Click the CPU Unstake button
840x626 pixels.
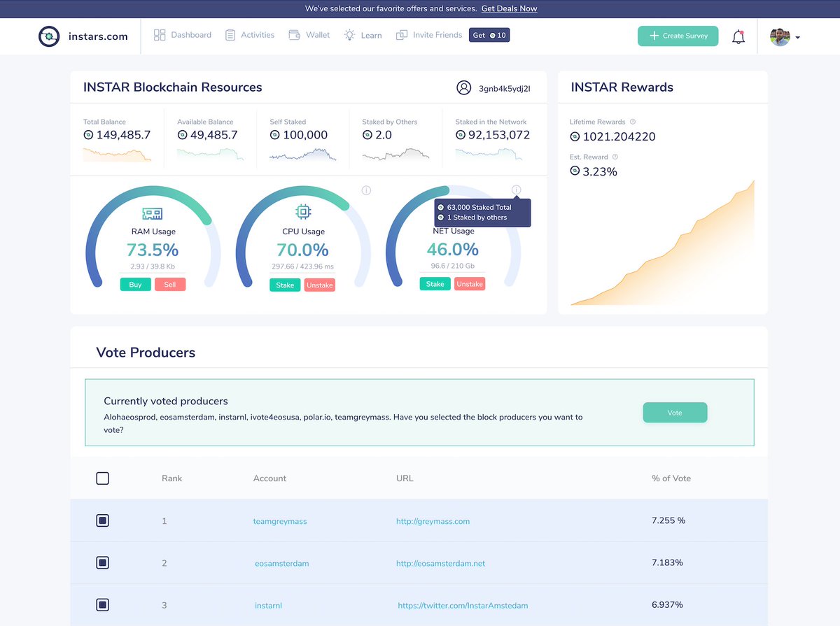point(319,285)
